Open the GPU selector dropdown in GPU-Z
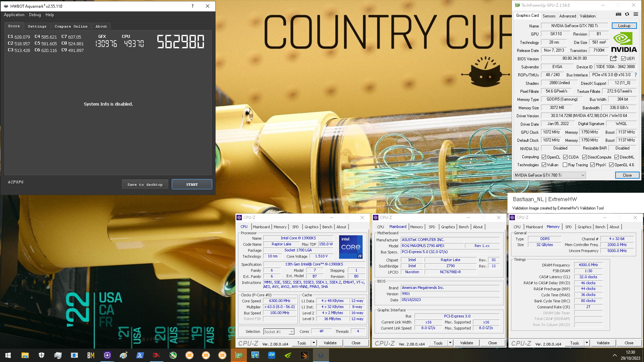This screenshot has height=362, width=644. tap(550, 175)
